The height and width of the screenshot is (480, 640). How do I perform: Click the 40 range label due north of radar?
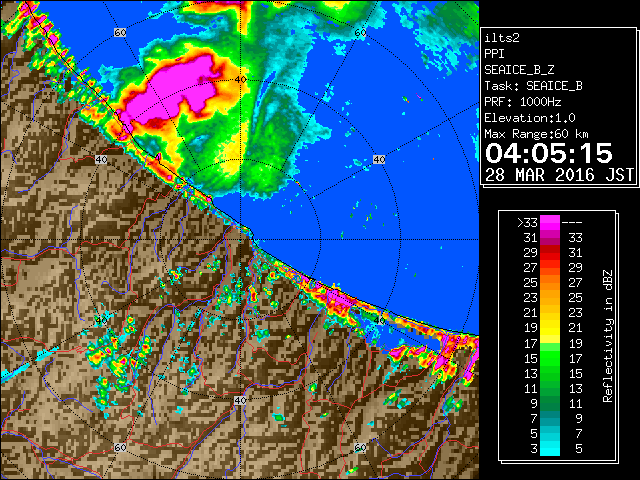click(x=240, y=80)
